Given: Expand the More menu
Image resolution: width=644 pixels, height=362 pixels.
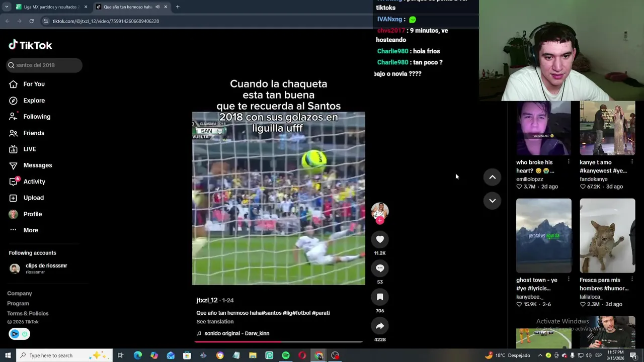Looking at the screenshot, I should coord(23,230).
